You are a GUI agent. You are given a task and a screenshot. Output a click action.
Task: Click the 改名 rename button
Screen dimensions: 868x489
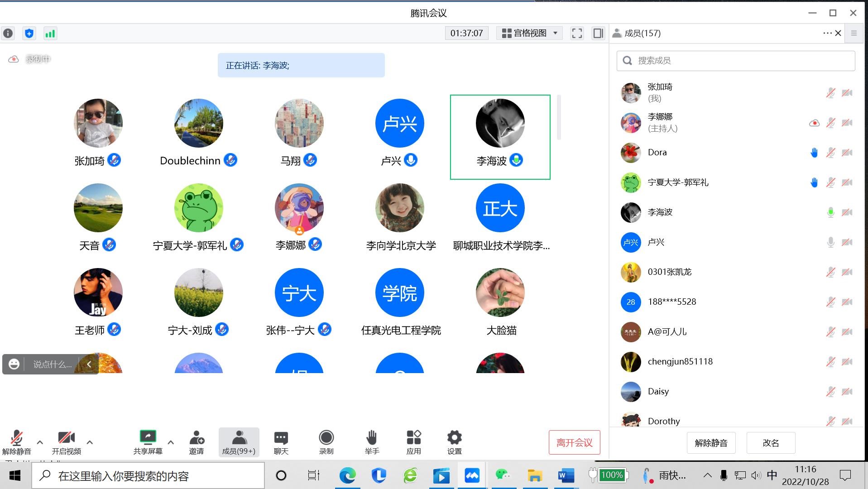(x=770, y=443)
